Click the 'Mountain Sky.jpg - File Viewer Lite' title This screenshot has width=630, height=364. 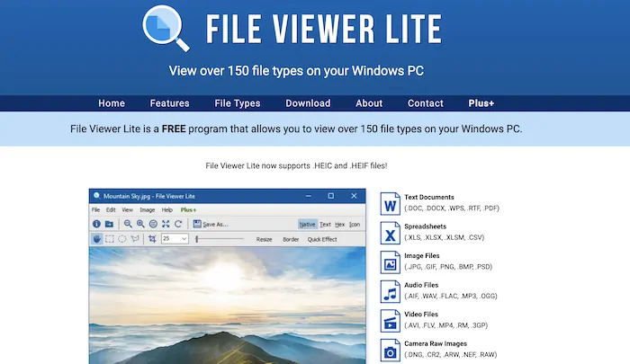(x=149, y=196)
